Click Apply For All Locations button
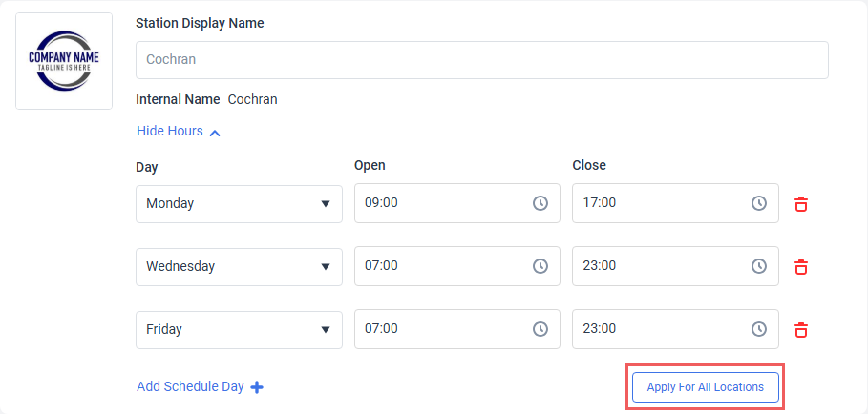Image resolution: width=868 pixels, height=414 pixels. [x=705, y=387]
